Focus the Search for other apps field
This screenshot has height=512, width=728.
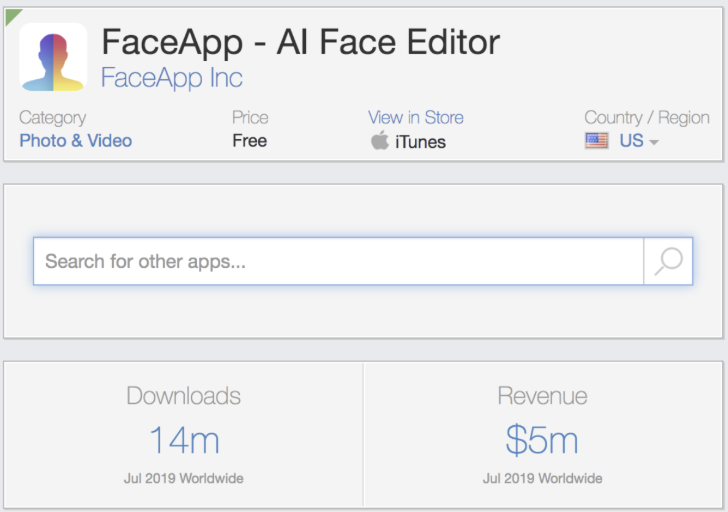pos(338,261)
